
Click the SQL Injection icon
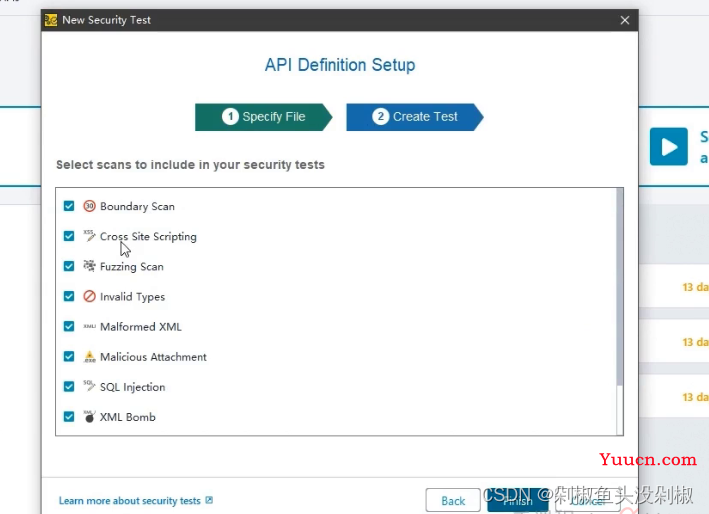pyautogui.click(x=89, y=386)
